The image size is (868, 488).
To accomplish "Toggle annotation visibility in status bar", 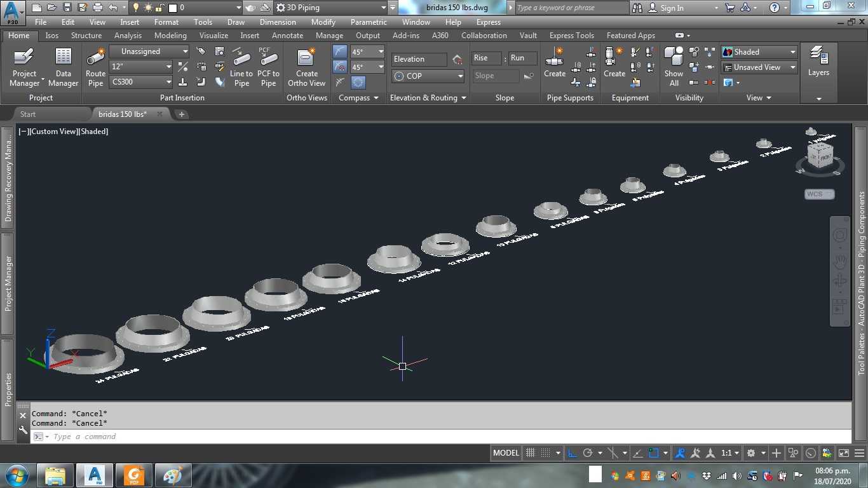I will click(680, 453).
